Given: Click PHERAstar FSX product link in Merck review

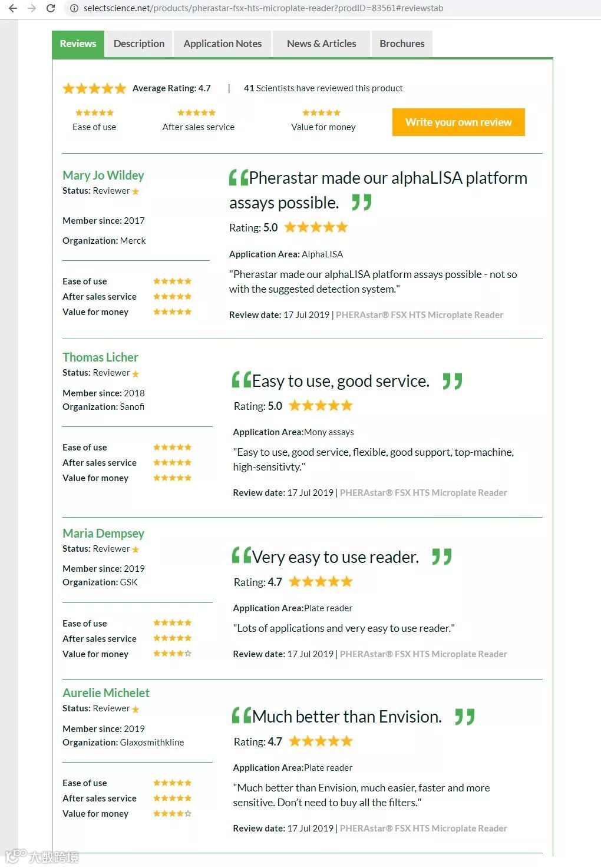Looking at the screenshot, I should (x=420, y=315).
